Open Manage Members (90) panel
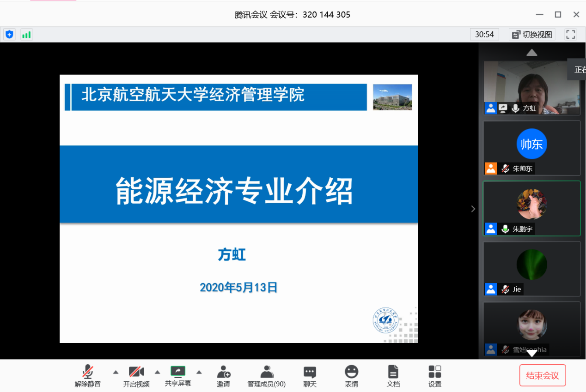 coord(266,376)
